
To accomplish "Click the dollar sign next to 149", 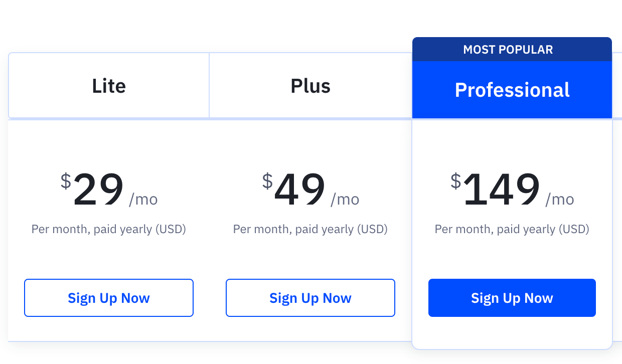I will coord(455,181).
